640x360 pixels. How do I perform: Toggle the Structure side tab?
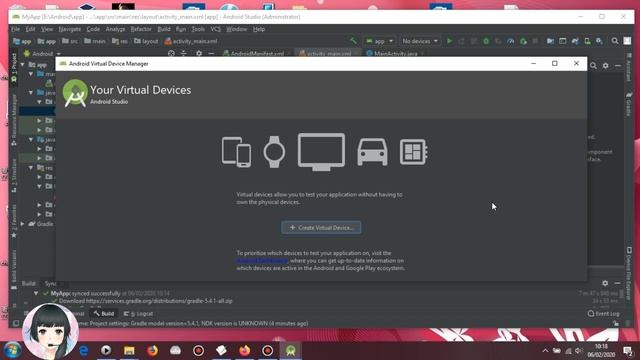tap(14, 176)
